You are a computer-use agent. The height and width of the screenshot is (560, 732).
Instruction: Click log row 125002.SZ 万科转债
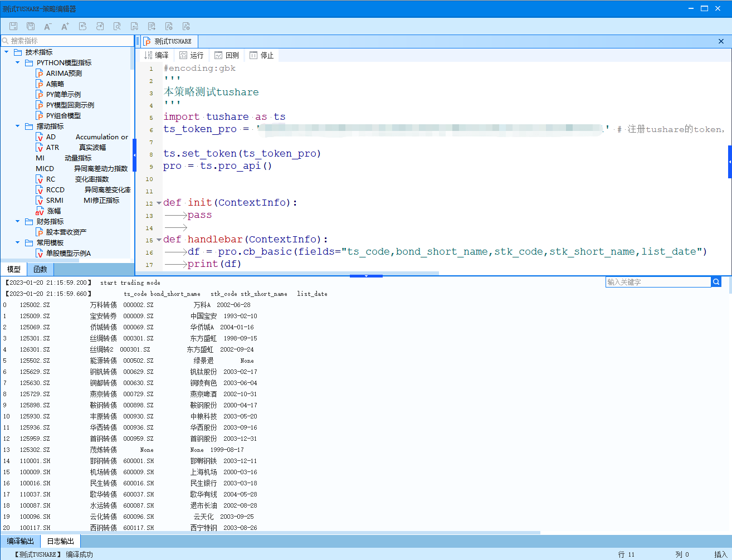(126, 305)
